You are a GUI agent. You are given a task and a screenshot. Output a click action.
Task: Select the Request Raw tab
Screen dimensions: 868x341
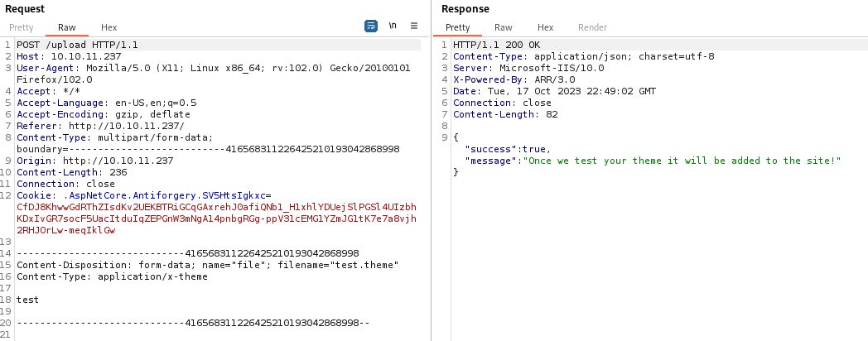pyautogui.click(x=67, y=27)
